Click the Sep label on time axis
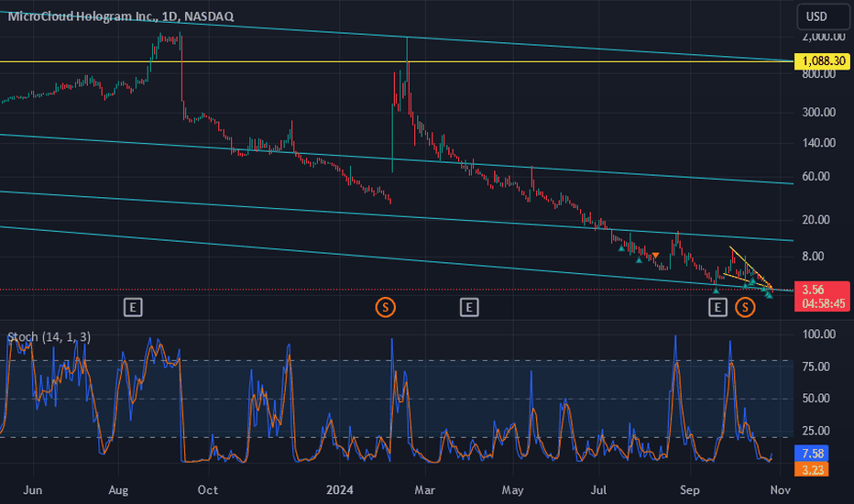Screen dimensions: 854x504 [689, 490]
